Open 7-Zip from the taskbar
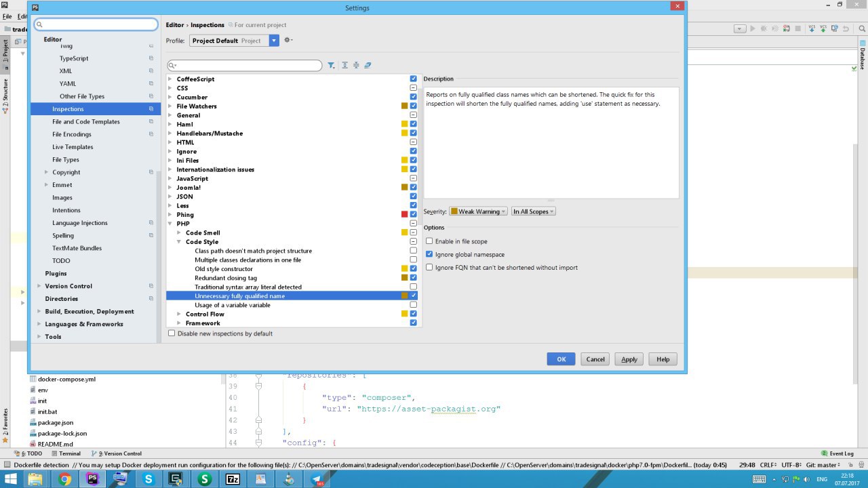The height and width of the screenshot is (488, 868). click(233, 479)
